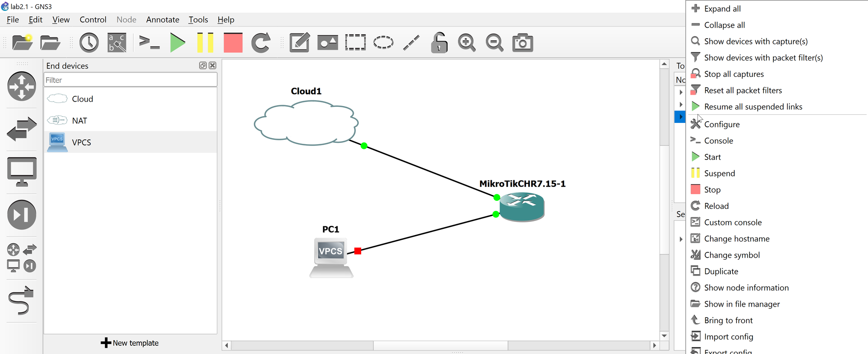This screenshot has height=354, width=868.
Task: Choose Expand all in context menu
Action: click(x=777, y=9)
